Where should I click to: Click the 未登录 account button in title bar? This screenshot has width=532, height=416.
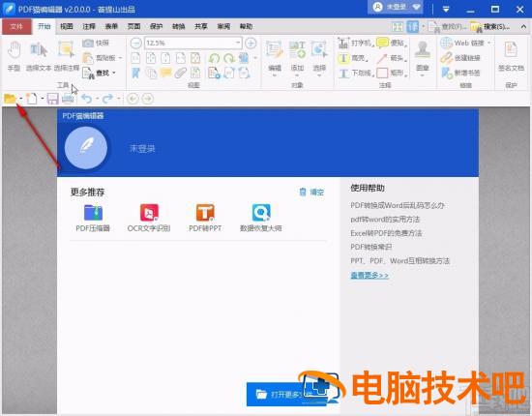point(396,8)
